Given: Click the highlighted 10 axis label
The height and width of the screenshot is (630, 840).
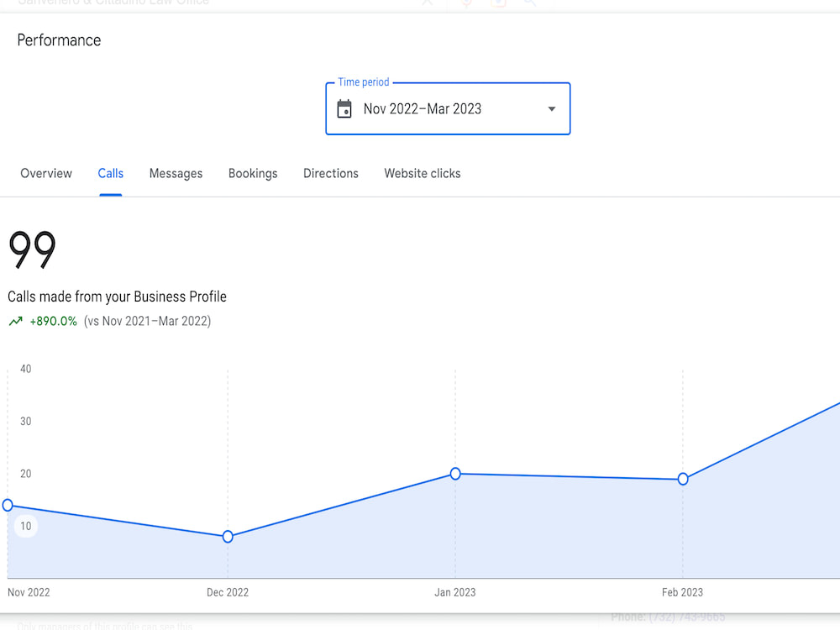Looking at the screenshot, I should coord(26,526).
